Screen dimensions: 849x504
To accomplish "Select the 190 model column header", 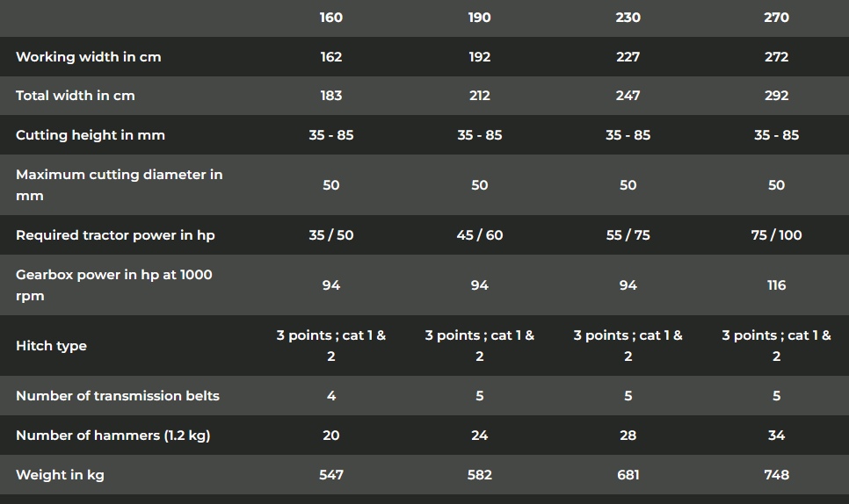I will tap(480, 18).
